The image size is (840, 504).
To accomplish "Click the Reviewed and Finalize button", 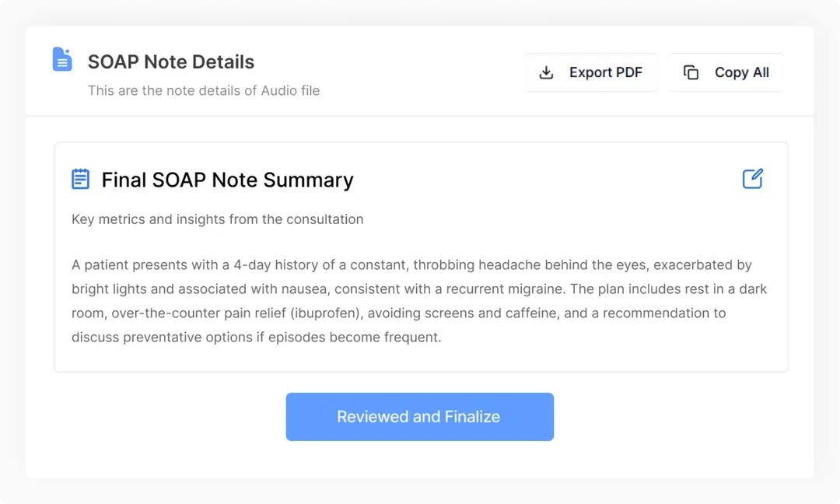I will click(x=419, y=417).
